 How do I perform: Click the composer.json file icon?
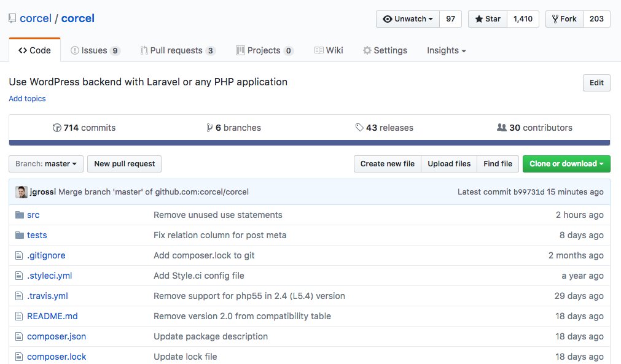[19, 336]
